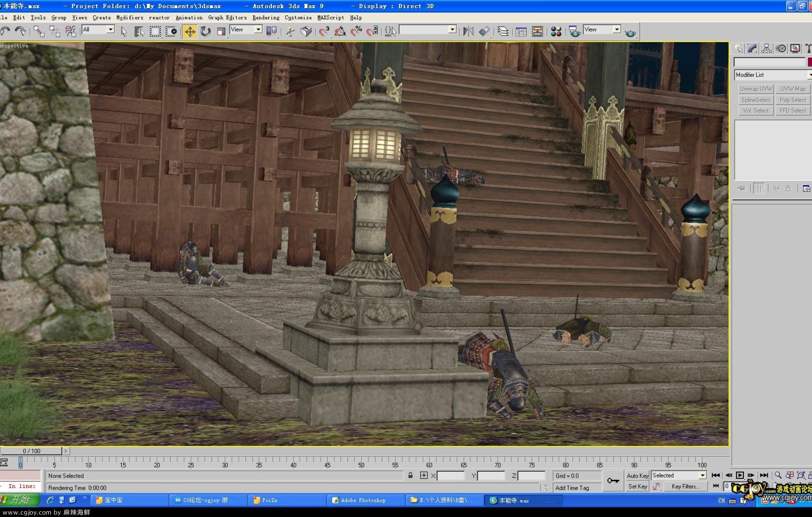Open the Windows Start button
812x517 pixels.
click(x=19, y=500)
